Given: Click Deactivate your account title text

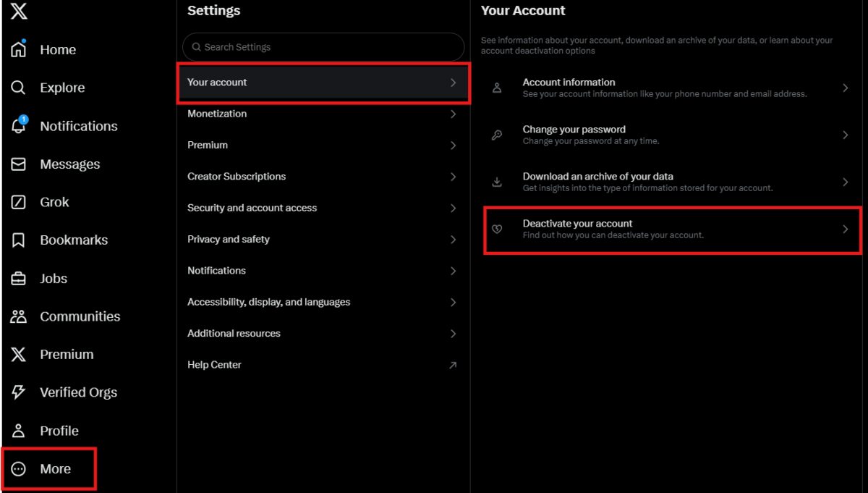Looking at the screenshot, I should point(578,224).
